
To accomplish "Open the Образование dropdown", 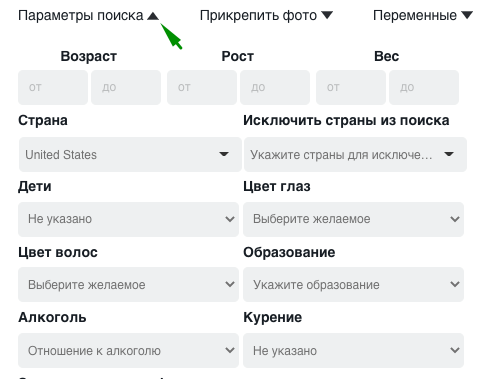I will tap(353, 284).
